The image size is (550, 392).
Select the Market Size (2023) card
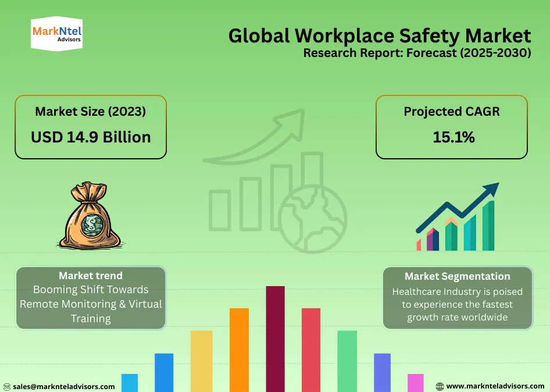[90, 126]
